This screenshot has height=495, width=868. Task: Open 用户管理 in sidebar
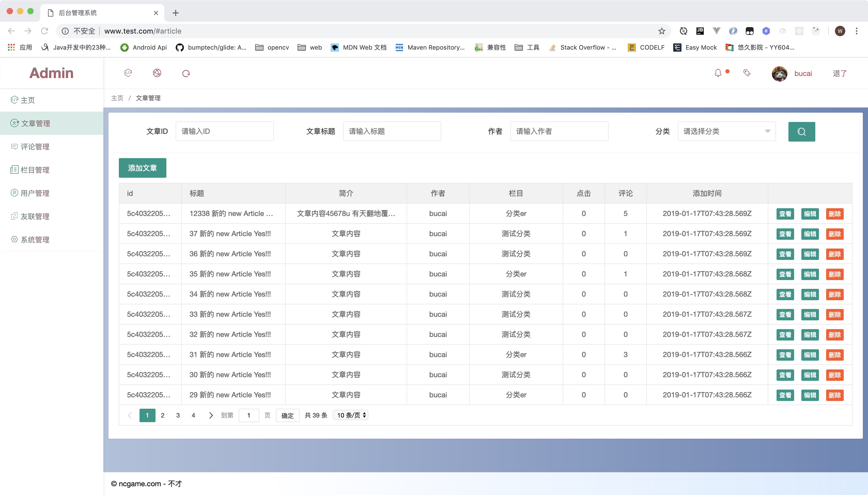[35, 193]
